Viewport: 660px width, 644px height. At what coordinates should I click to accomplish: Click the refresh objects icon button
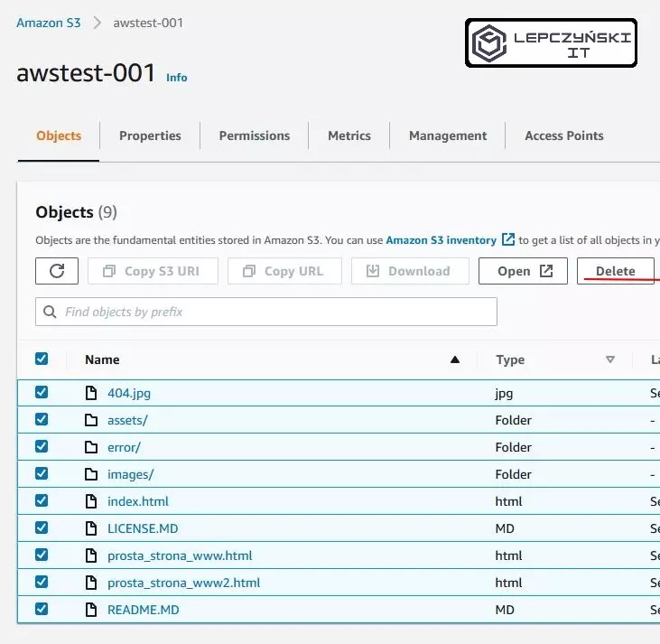[57, 271]
